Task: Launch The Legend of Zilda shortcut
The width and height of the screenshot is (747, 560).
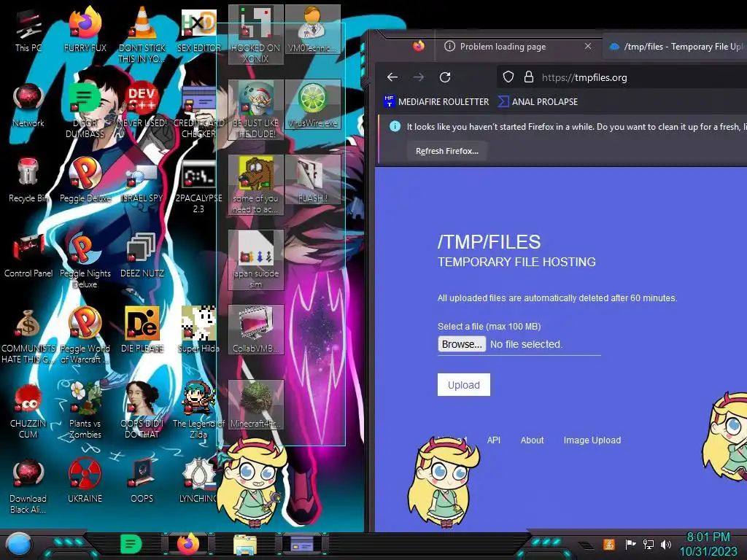Action: pyautogui.click(x=198, y=411)
